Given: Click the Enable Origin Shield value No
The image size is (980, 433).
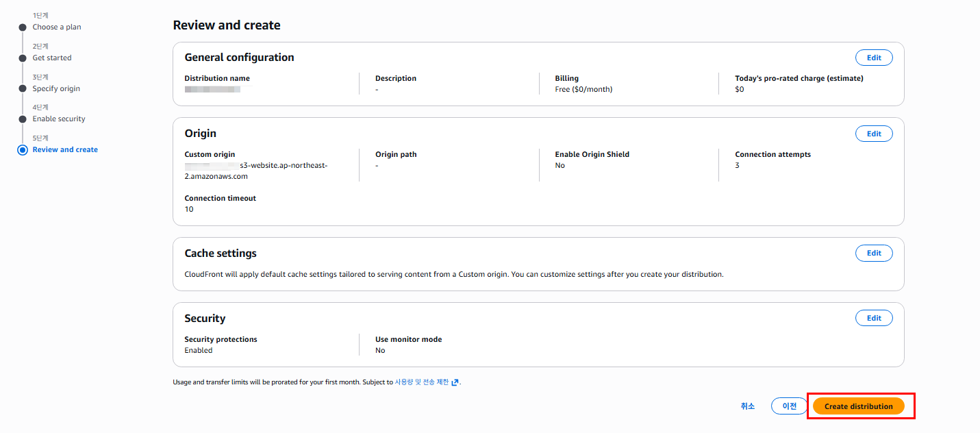Looking at the screenshot, I should point(560,166).
